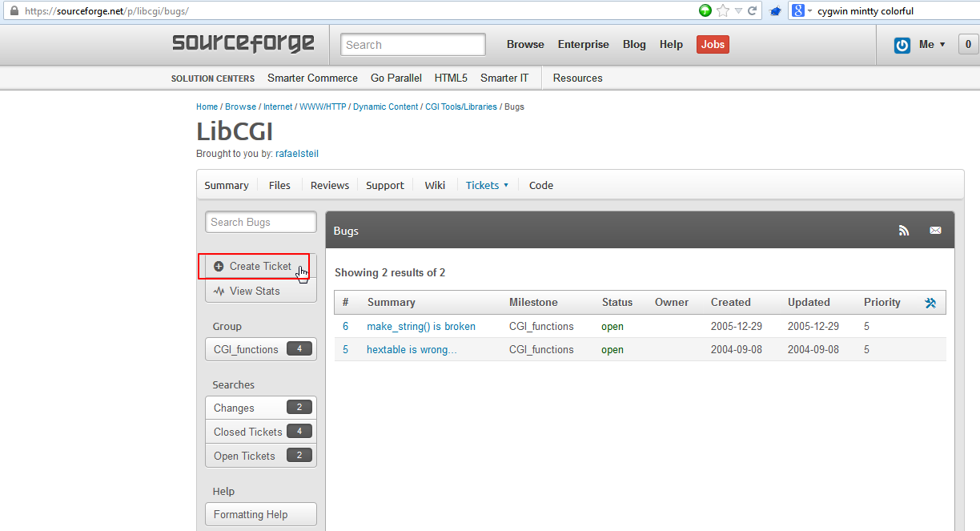The height and width of the screenshot is (531, 980).
Task: Open the Changes saved search
Action: (x=261, y=408)
